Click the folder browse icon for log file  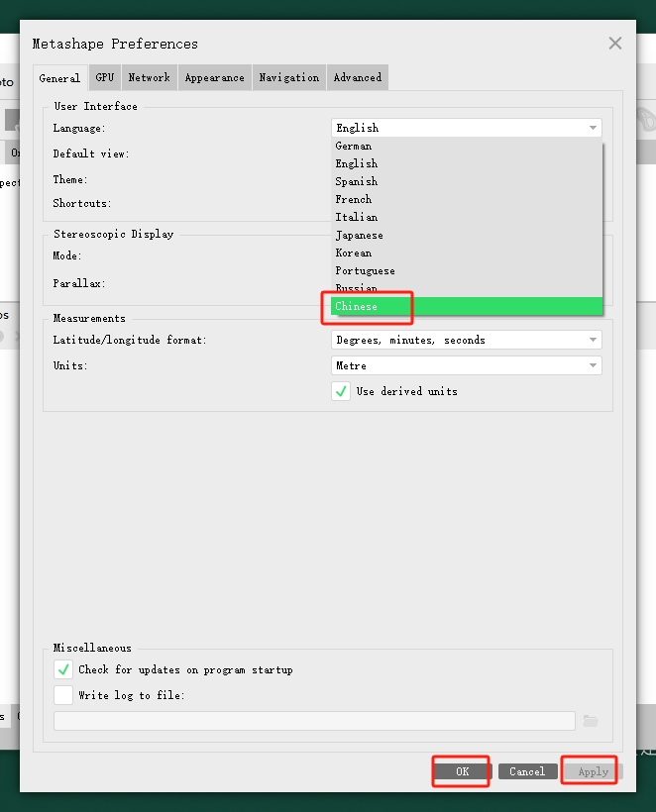tap(591, 721)
